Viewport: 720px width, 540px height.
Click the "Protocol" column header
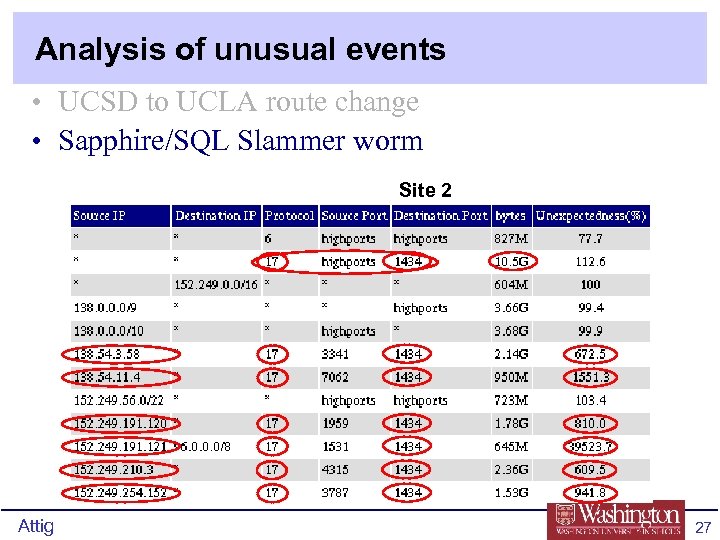[289, 216]
